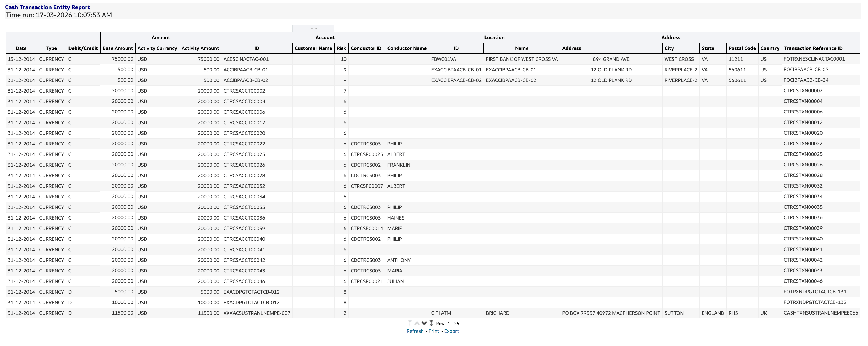Select the Date column header
Image resolution: width=868 pixels, height=346 pixels.
click(x=21, y=48)
